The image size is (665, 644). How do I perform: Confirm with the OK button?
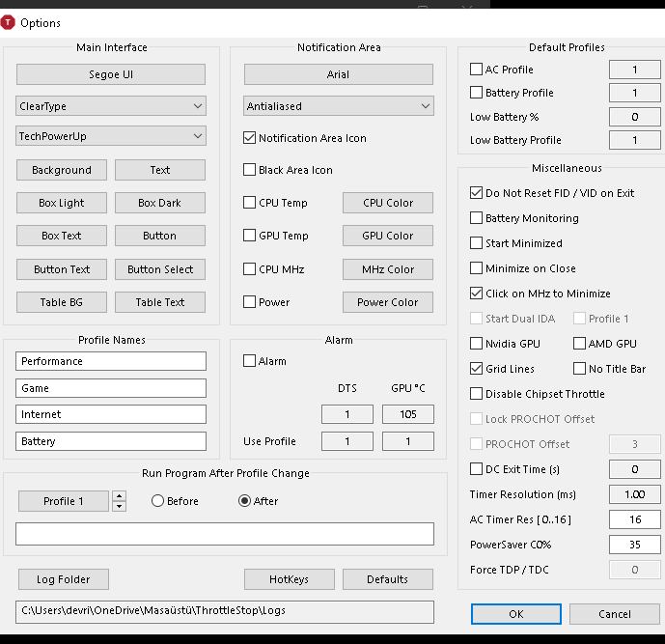pos(516,614)
